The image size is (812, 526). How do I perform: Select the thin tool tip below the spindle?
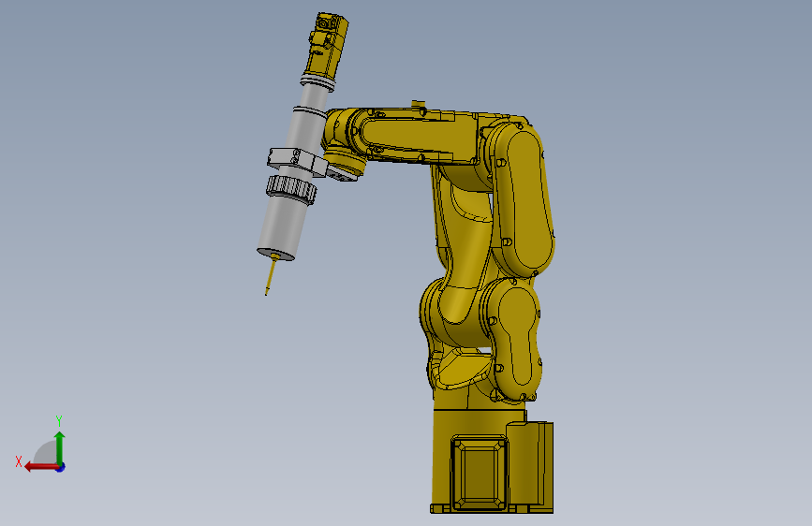coord(270,277)
